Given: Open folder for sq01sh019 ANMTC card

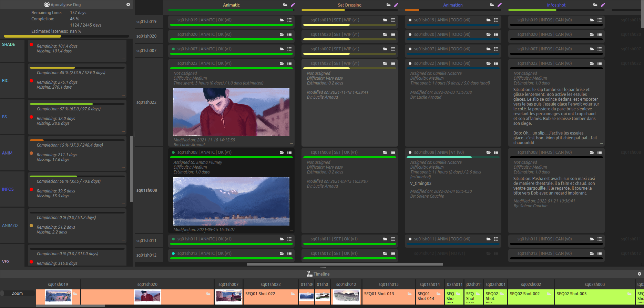Looking at the screenshot, I should point(282,20).
